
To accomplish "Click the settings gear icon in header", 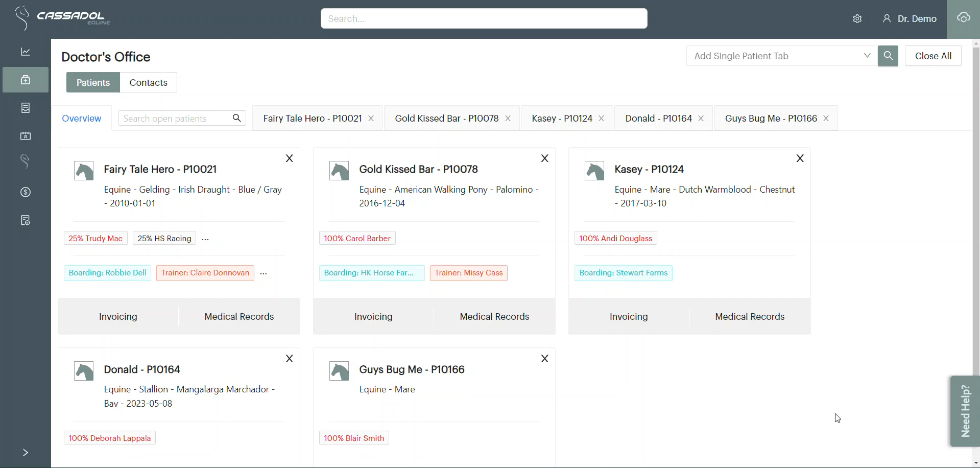I will tap(857, 19).
